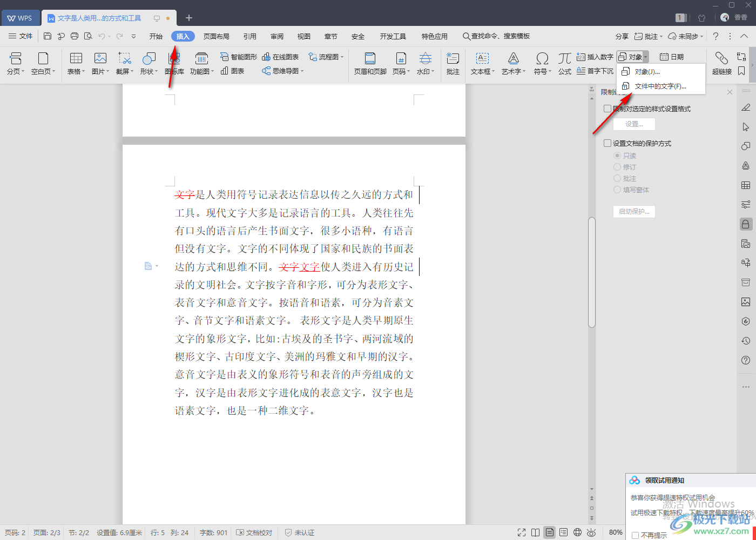Collapse the ribbon with the chevron arrow
This screenshot has width=756, height=540.
[x=744, y=36]
